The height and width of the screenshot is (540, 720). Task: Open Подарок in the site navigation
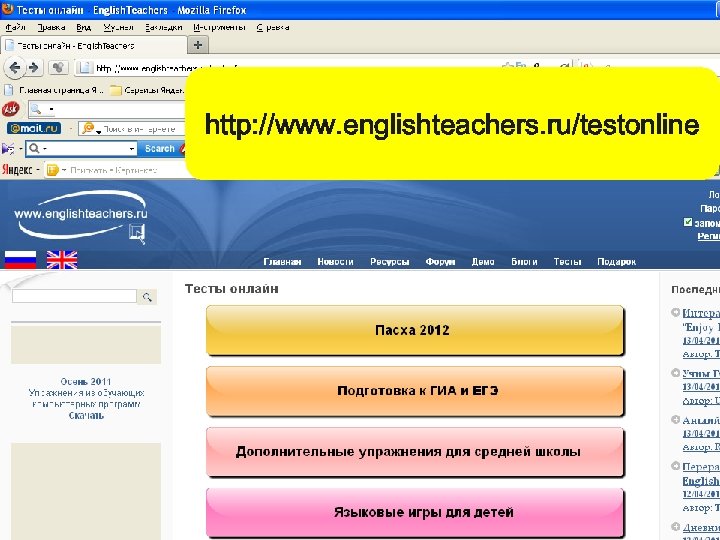(616, 262)
